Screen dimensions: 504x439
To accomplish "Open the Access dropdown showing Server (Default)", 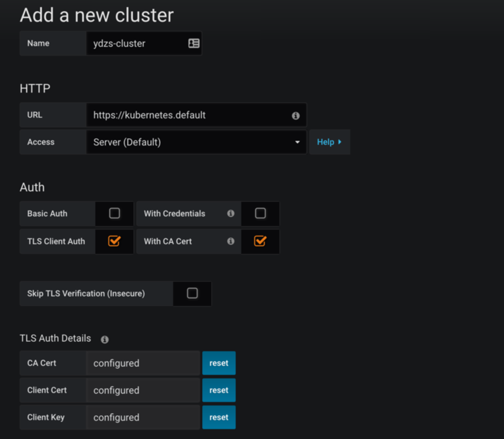I will [x=196, y=142].
